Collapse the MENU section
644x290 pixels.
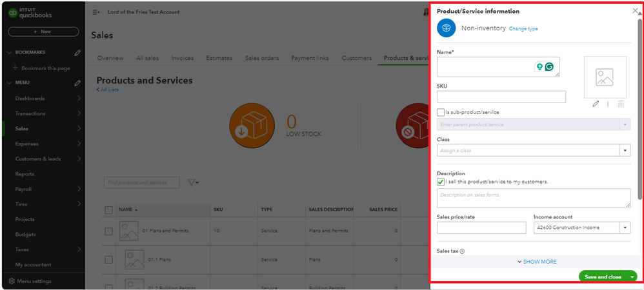(10, 83)
